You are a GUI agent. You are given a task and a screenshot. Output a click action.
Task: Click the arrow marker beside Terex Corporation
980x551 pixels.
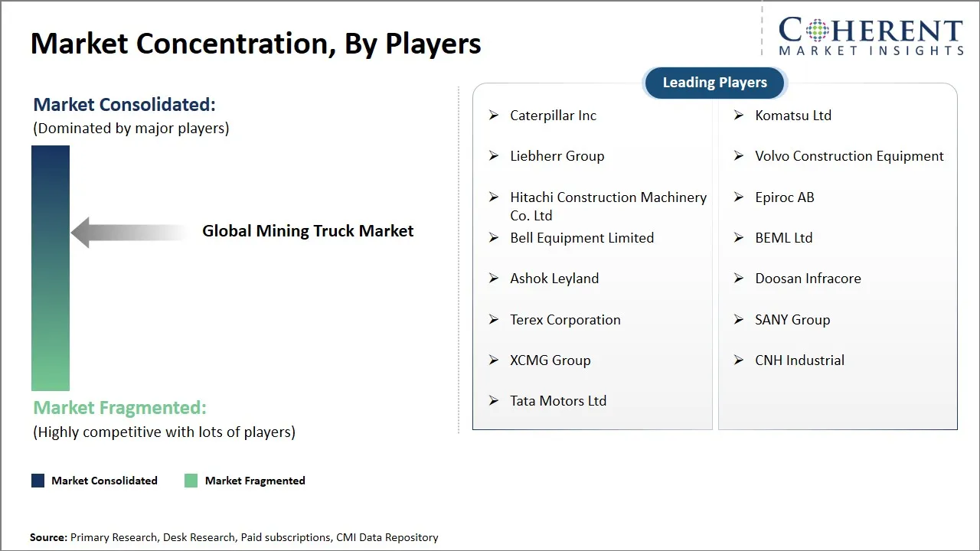click(x=494, y=320)
